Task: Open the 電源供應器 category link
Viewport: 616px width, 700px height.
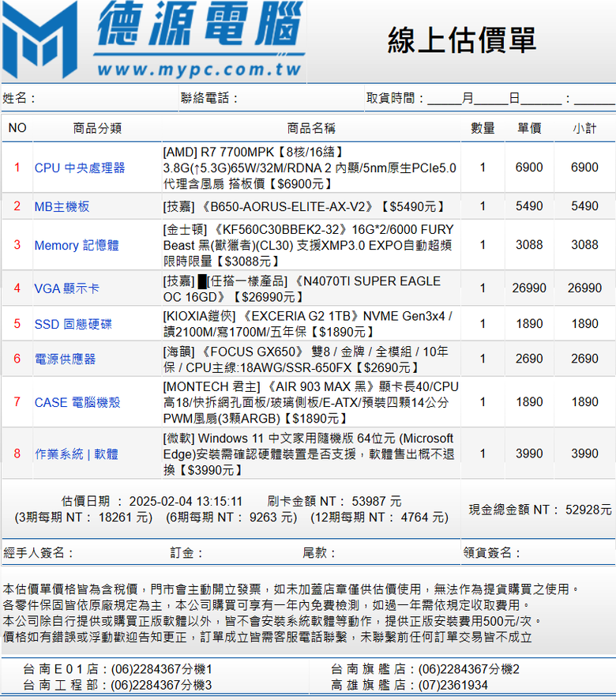Action: click(66, 359)
